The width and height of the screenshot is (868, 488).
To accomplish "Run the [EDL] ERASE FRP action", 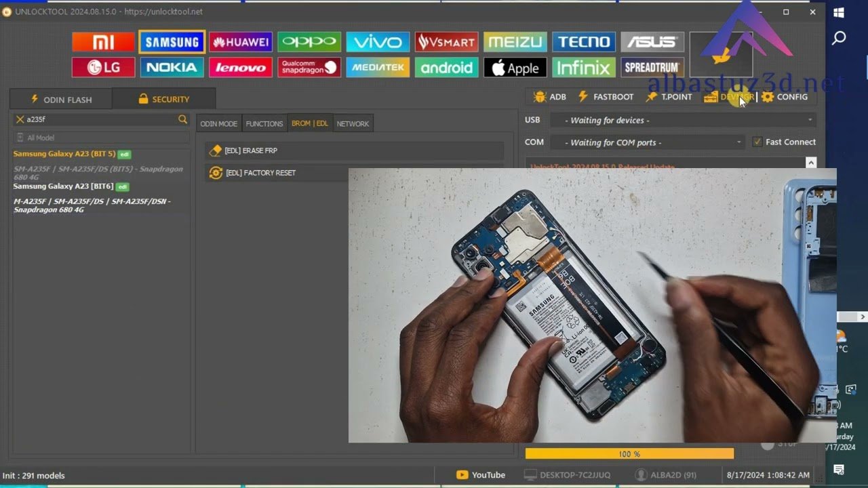I will (354, 150).
